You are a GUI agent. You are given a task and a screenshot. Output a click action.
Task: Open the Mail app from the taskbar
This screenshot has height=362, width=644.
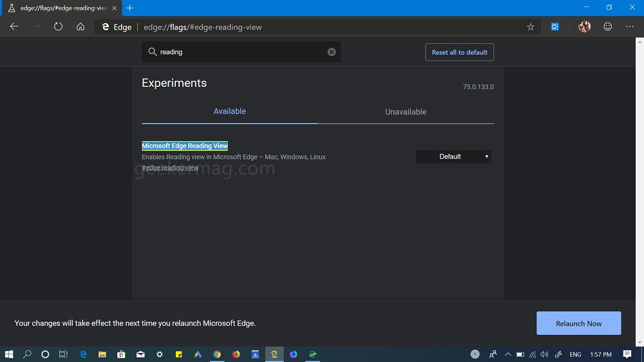click(x=140, y=354)
